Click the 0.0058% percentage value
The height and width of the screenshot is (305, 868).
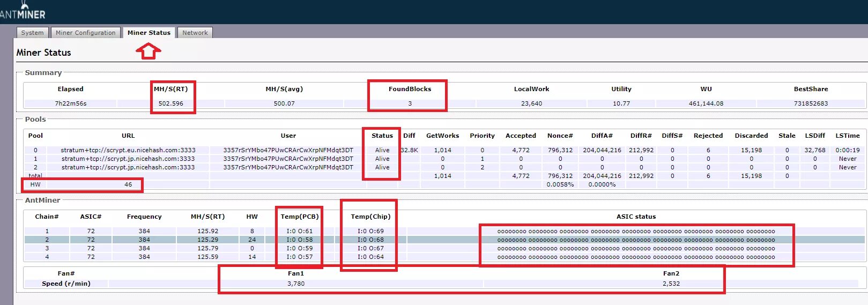coord(560,184)
